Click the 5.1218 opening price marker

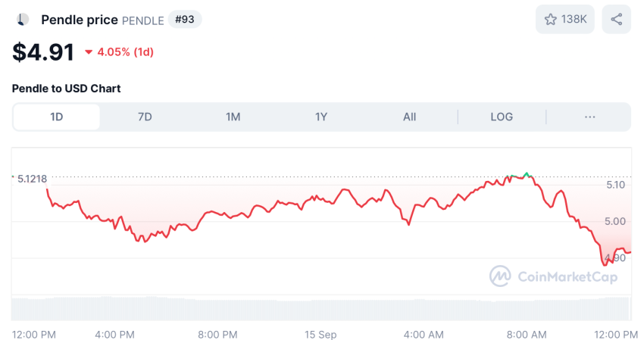32,179
